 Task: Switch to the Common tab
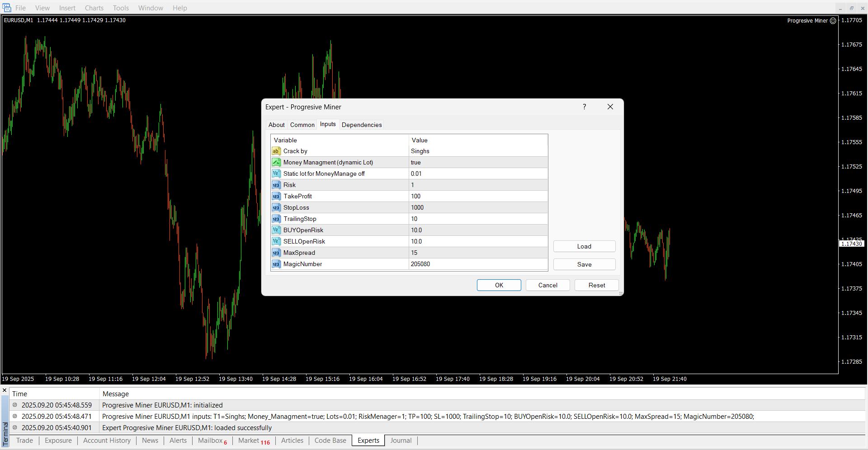tap(302, 125)
